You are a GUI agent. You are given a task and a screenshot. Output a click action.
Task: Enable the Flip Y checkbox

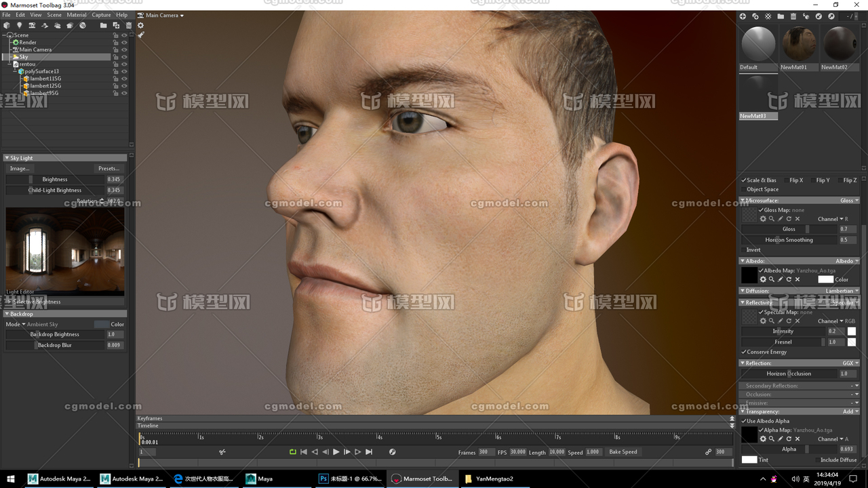[813, 180]
